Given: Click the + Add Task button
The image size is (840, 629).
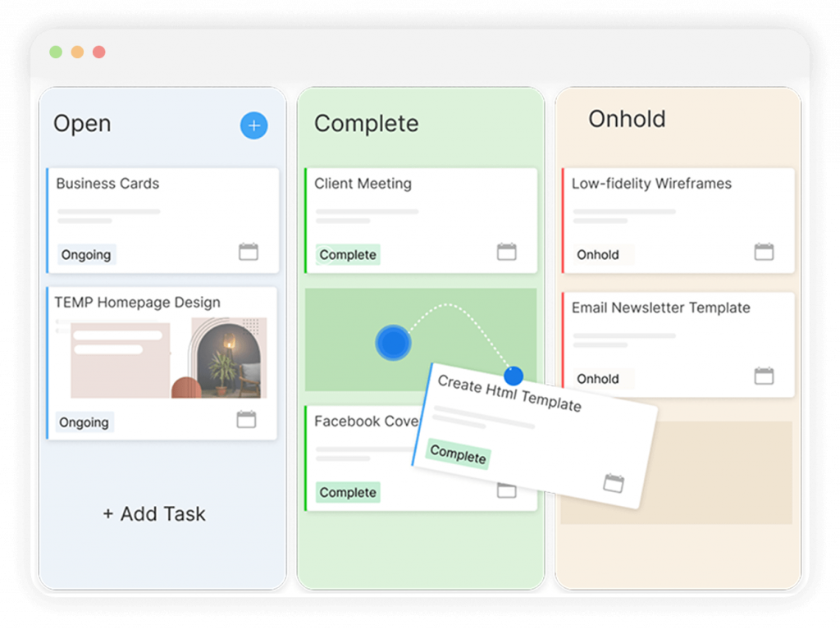Looking at the screenshot, I should [154, 514].
